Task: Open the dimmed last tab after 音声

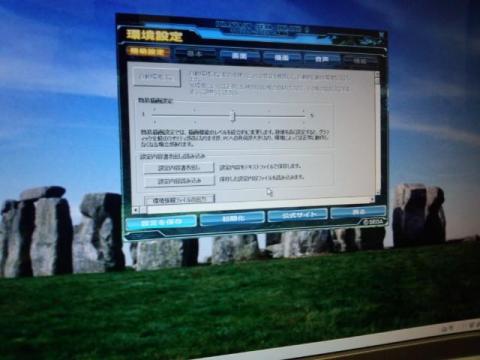Action: (360, 61)
